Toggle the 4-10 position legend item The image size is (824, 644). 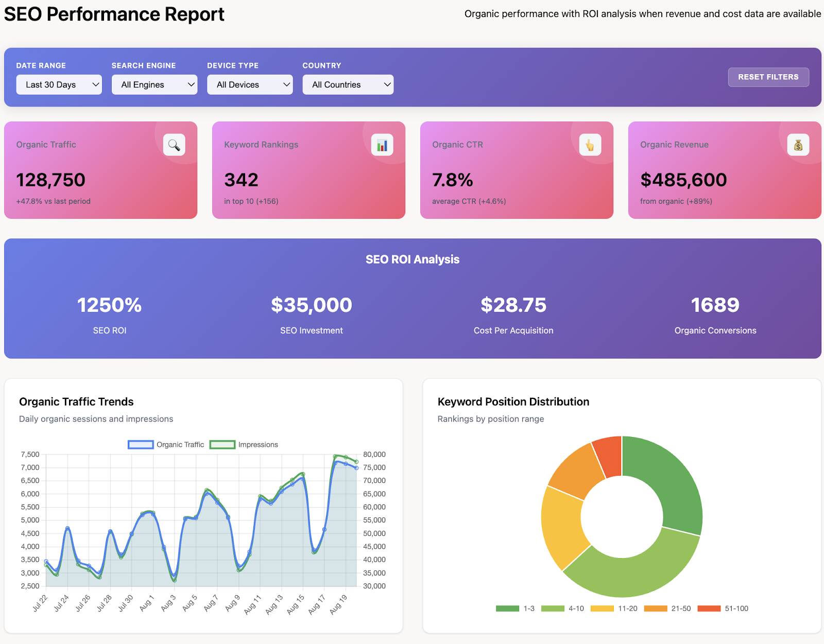click(562, 608)
